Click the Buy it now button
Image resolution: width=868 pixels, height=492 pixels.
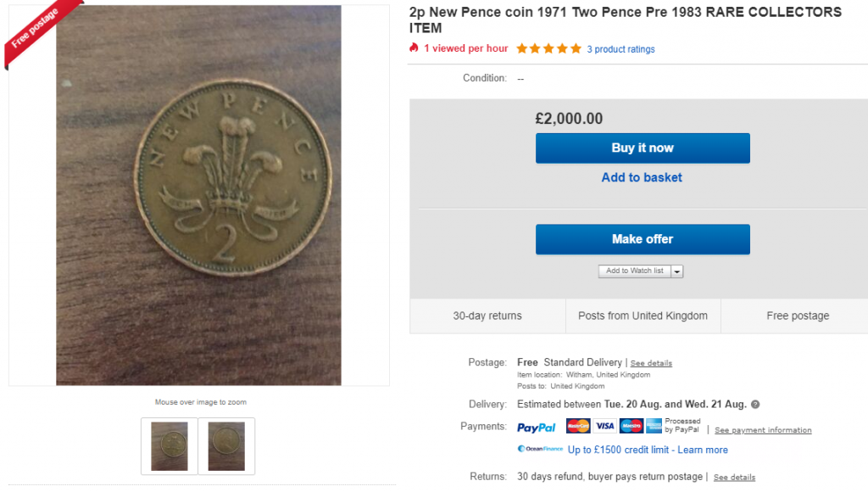coord(643,148)
